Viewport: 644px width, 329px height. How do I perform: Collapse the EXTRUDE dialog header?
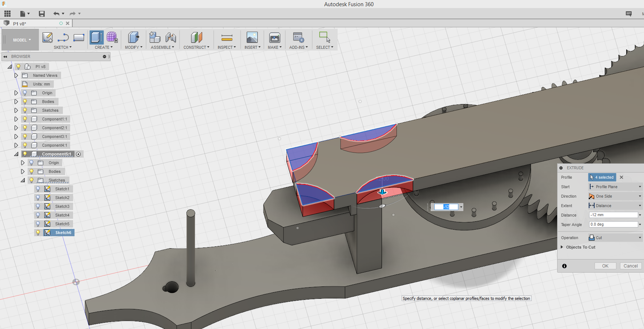561,168
